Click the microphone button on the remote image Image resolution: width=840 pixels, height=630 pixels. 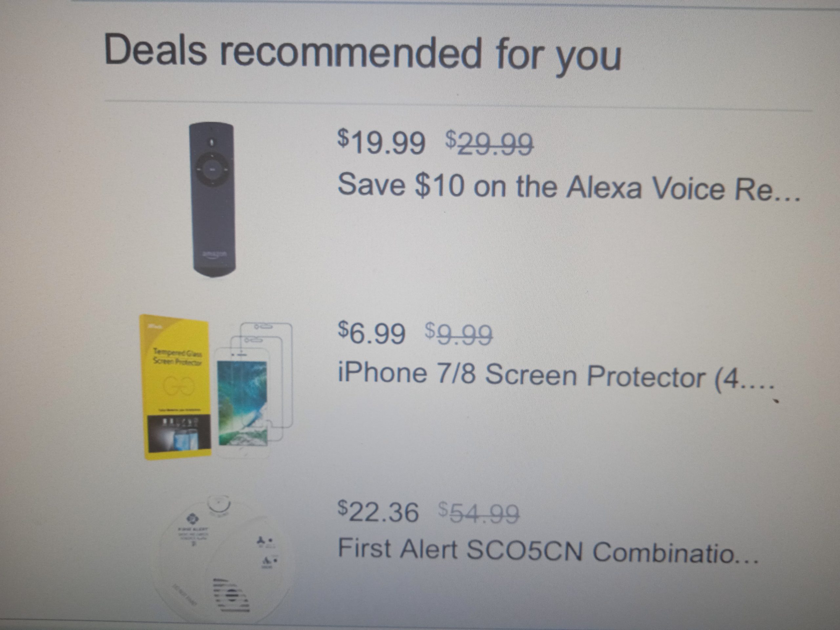(213, 143)
